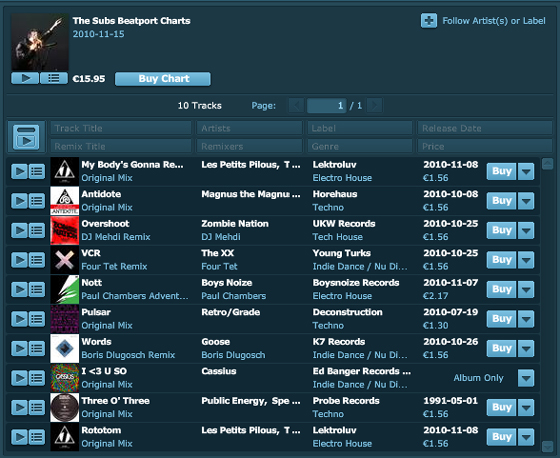The width and height of the screenshot is (560, 458).
Task: Click the scroll down arrow of track list
Action: coord(548,446)
